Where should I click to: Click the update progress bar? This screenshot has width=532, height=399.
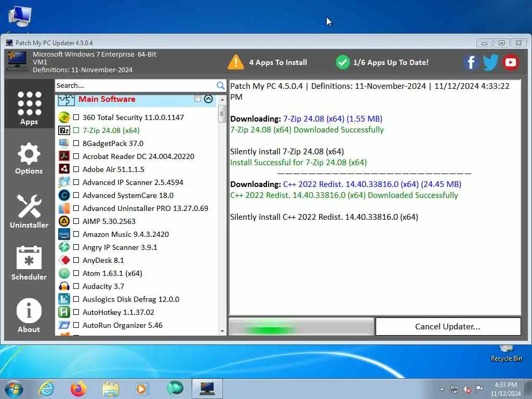[x=301, y=327]
